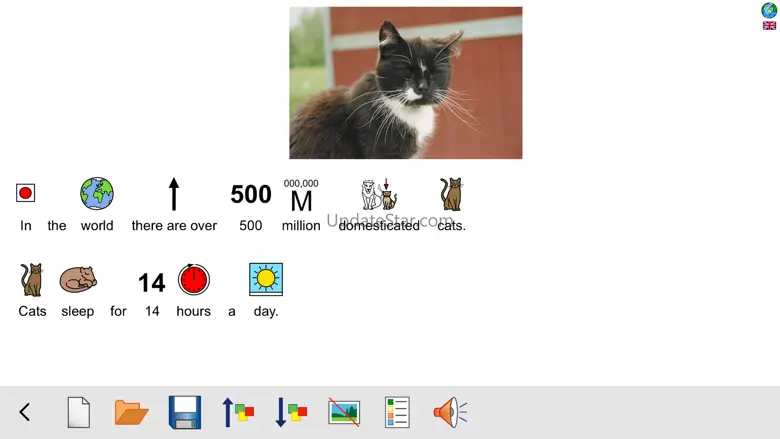The image size is (780, 439).
Task: Click the red dot symbol above 'In'
Action: pos(25,193)
